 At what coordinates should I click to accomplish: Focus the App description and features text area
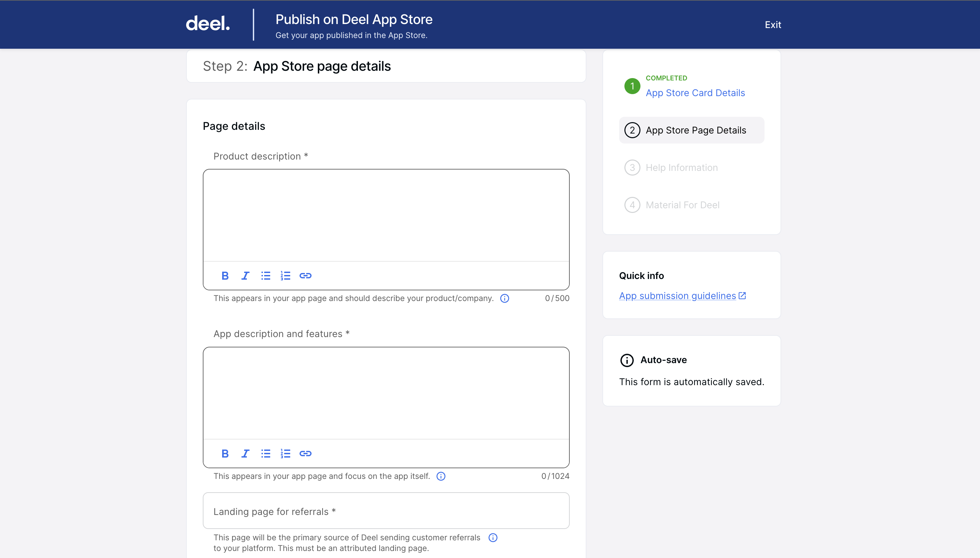pos(386,393)
